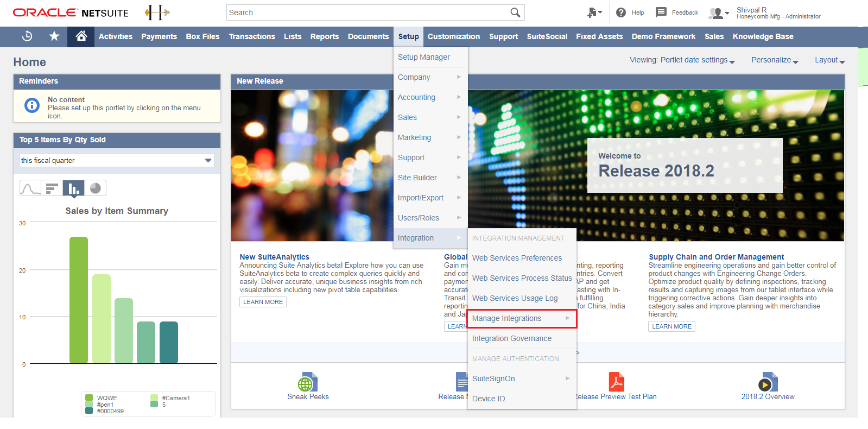This screenshot has width=868, height=429.
Task: Open the Feedback speech bubble icon
Action: click(x=661, y=12)
